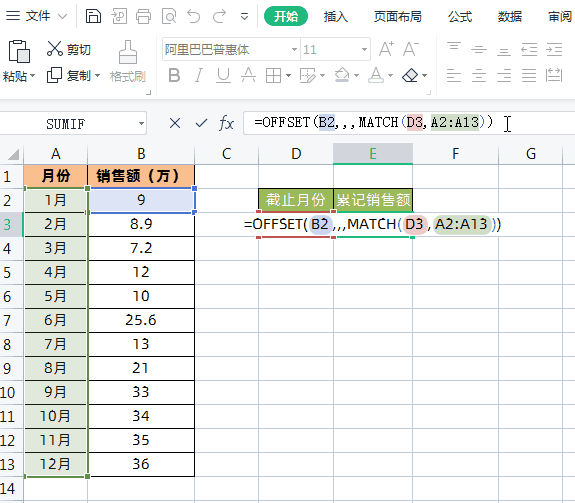Open Insert Function fx dialog
The width and height of the screenshot is (575, 503).
point(226,123)
